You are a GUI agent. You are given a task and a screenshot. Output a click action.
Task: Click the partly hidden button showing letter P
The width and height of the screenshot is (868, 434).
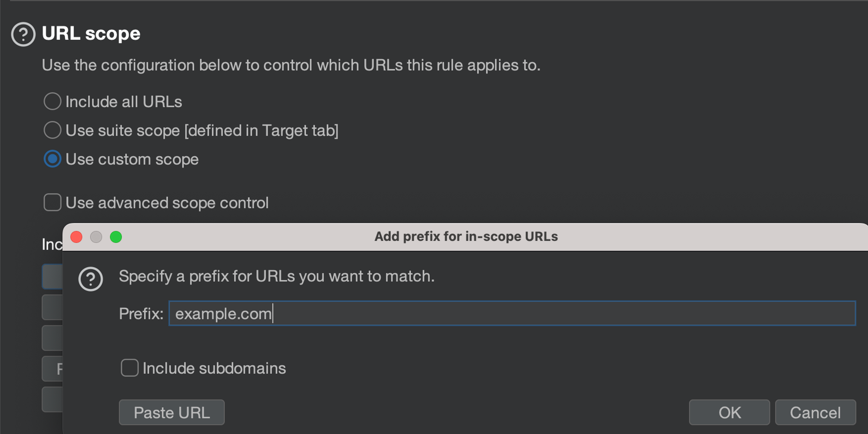[53, 369]
